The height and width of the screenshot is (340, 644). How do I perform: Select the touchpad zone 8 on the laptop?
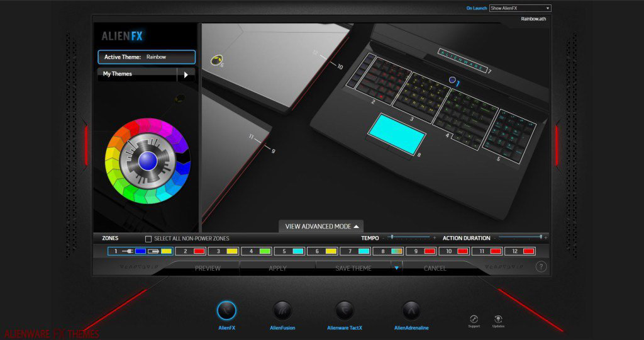(x=397, y=134)
